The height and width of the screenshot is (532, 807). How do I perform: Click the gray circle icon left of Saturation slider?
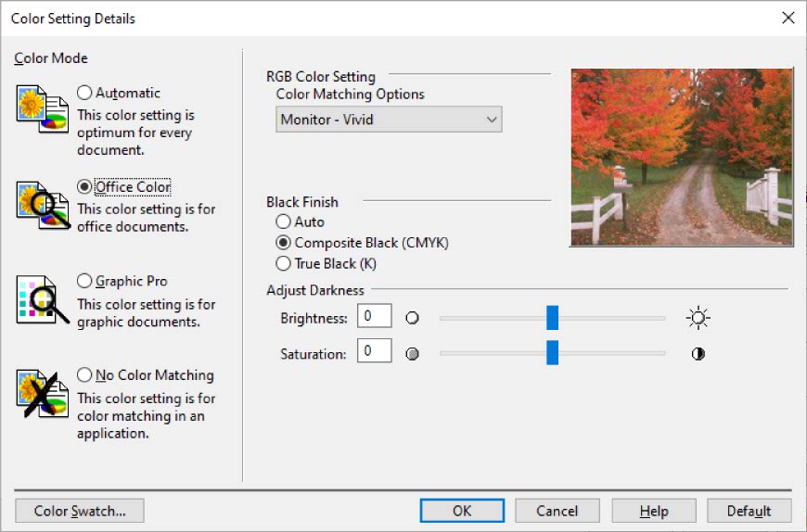[x=412, y=354]
